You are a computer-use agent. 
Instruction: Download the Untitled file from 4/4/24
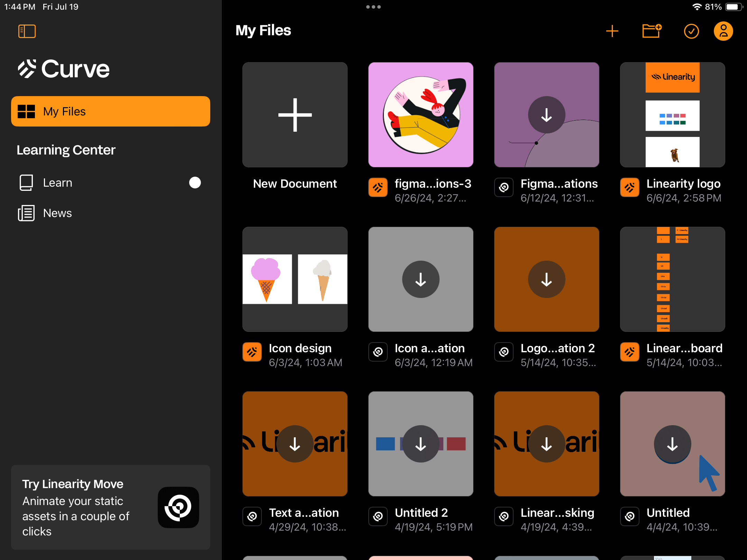click(673, 444)
